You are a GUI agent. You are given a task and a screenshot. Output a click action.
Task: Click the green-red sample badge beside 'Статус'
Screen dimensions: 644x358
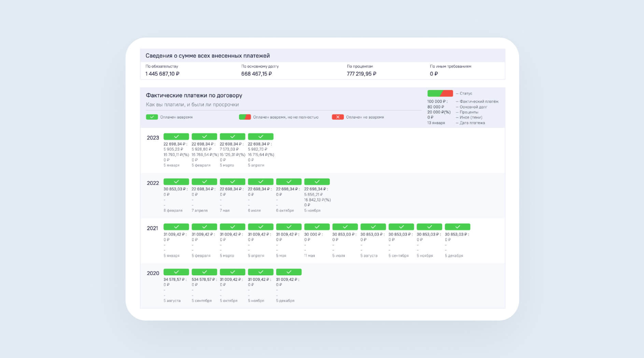point(440,93)
